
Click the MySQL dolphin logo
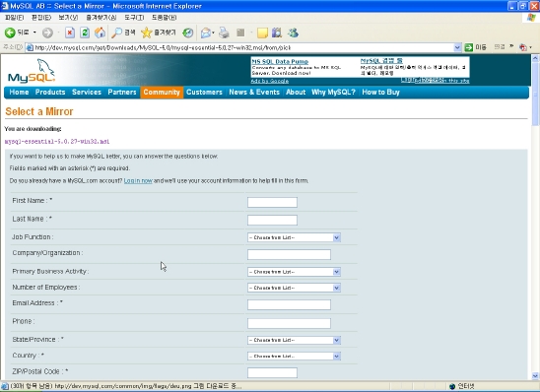pyautogui.click(x=32, y=71)
